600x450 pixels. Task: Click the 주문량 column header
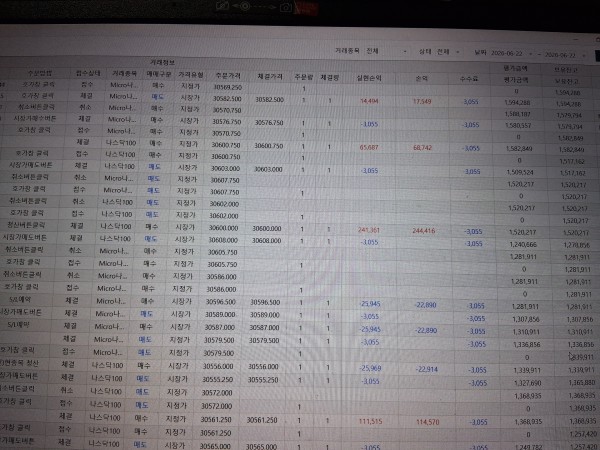coord(304,77)
